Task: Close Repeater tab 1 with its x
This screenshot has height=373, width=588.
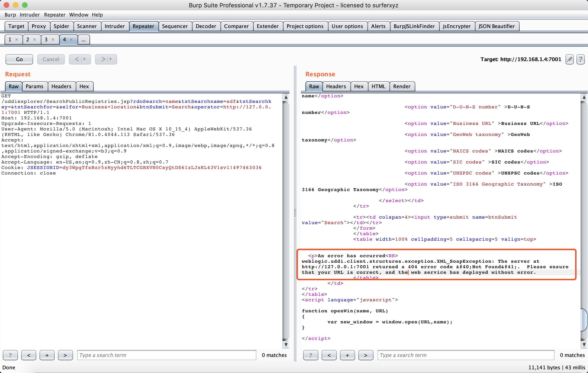Action: [x=17, y=40]
